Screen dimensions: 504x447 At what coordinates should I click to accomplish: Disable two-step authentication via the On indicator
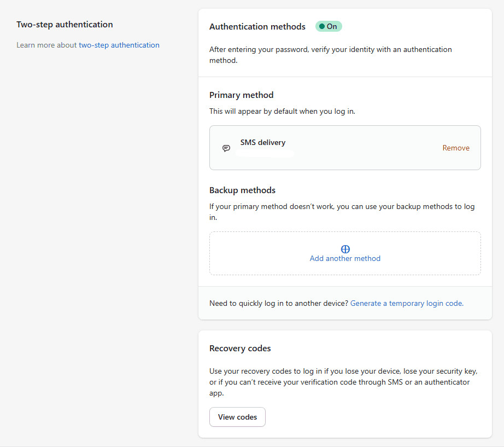tap(328, 26)
